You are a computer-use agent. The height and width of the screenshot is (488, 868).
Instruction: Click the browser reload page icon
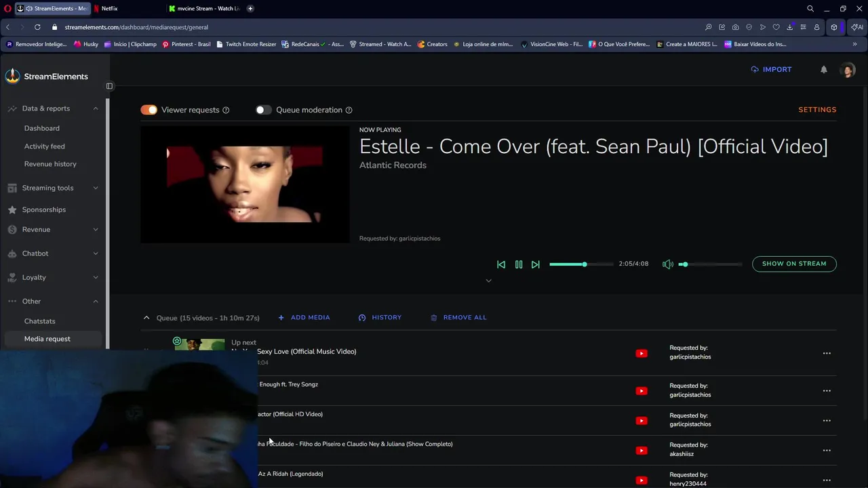coord(37,27)
